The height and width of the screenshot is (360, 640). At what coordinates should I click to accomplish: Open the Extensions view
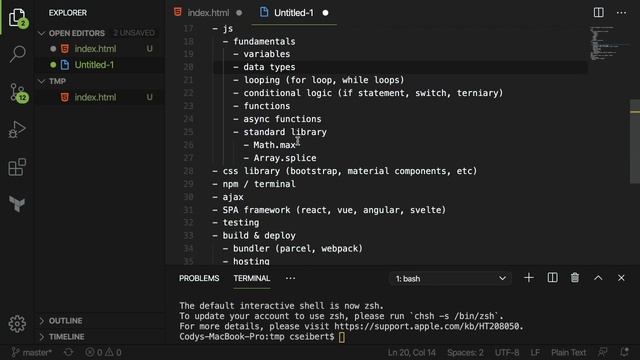coord(17,167)
